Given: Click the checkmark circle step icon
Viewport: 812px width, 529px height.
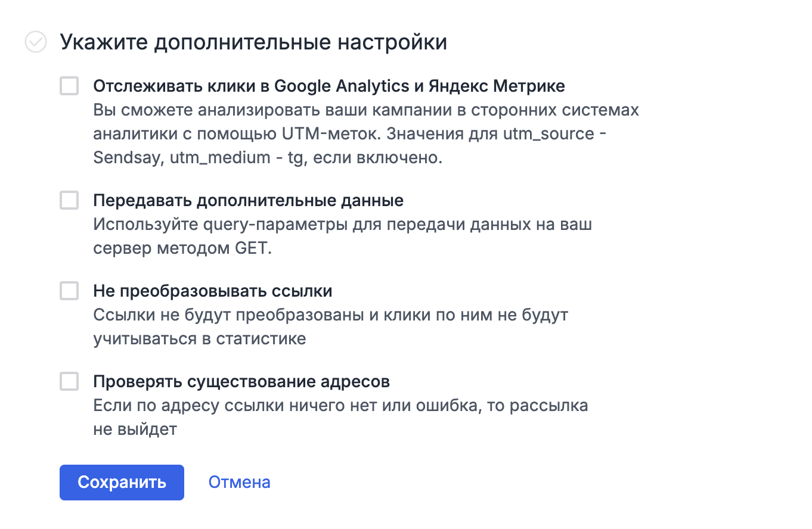Looking at the screenshot, I should 36,42.
